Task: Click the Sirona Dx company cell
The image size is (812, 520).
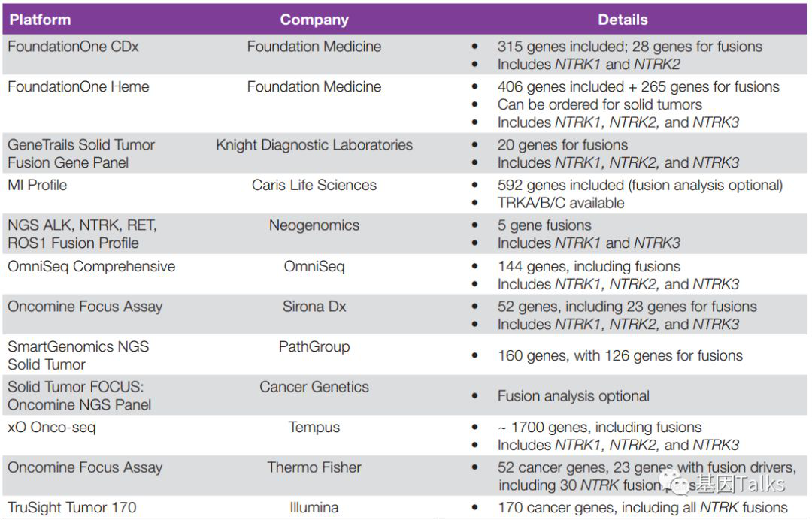Action: coord(314,307)
